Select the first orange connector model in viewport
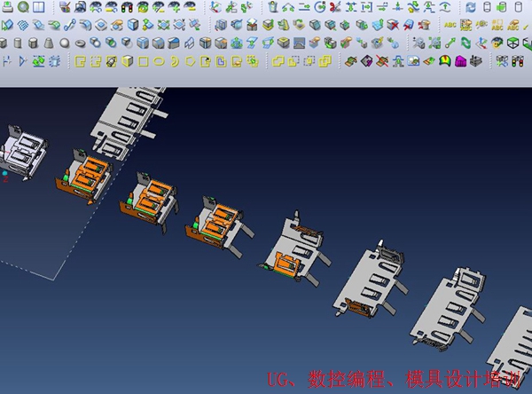The width and height of the screenshot is (532, 394). point(85,176)
